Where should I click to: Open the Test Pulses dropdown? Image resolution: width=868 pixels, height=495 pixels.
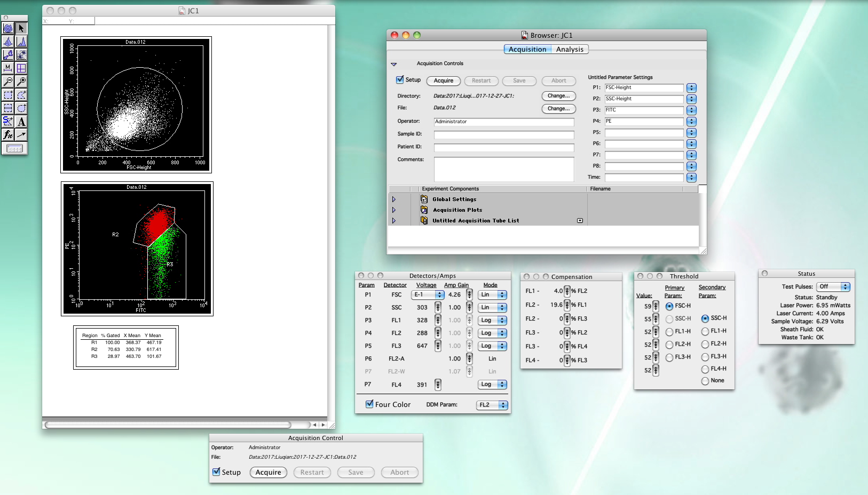click(x=833, y=287)
